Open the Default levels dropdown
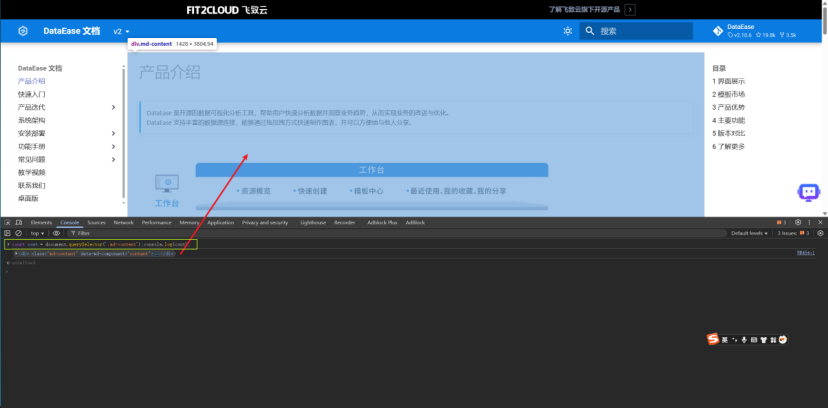The image size is (828, 408). point(749,233)
